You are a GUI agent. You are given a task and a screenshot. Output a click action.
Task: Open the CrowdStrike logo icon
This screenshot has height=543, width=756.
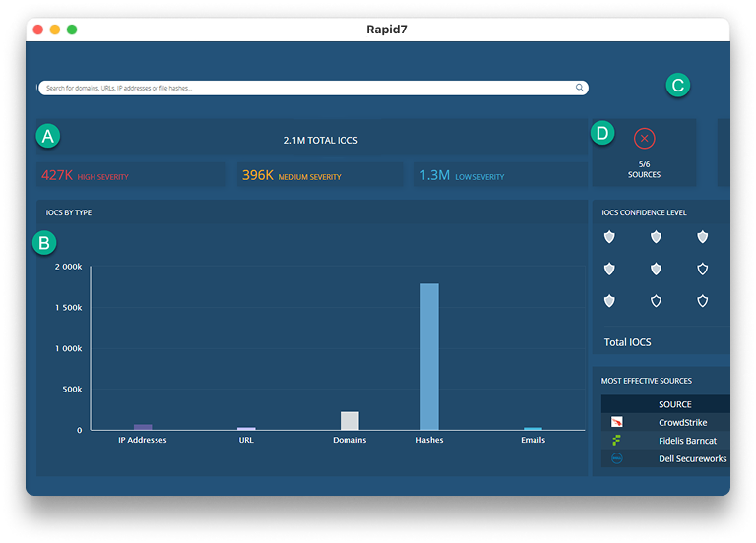(x=616, y=422)
